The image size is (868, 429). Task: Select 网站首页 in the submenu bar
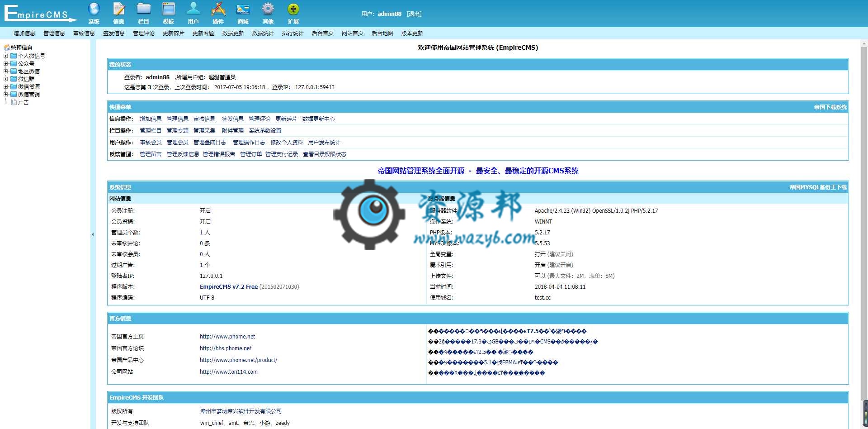point(353,33)
